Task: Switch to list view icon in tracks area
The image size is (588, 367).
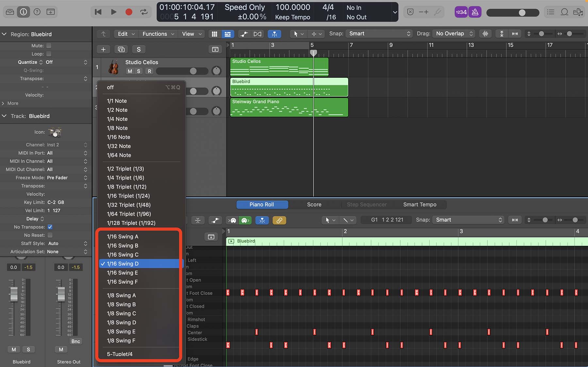Action: pyautogui.click(x=228, y=34)
